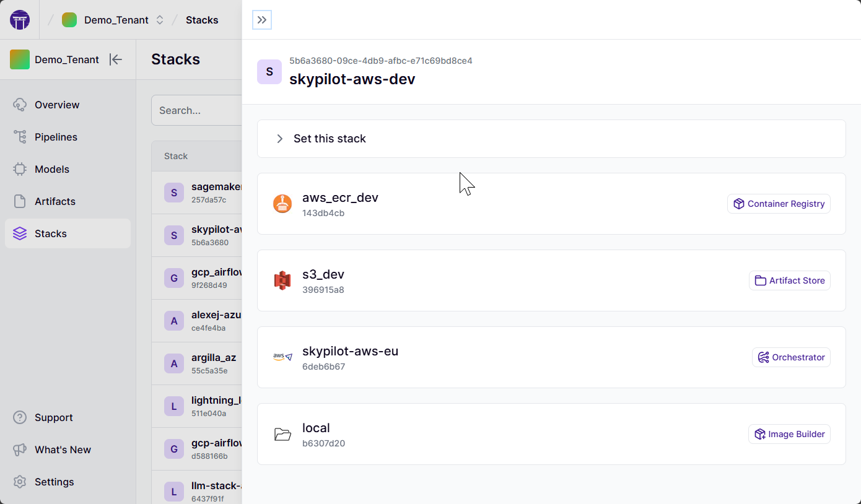
Task: Open the Pipelines section in the sidebar
Action: [56, 137]
